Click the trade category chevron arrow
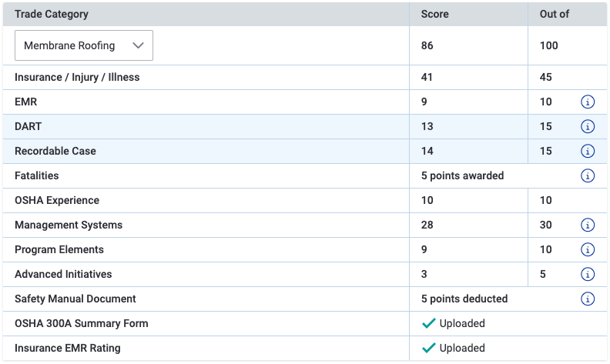 (x=138, y=45)
